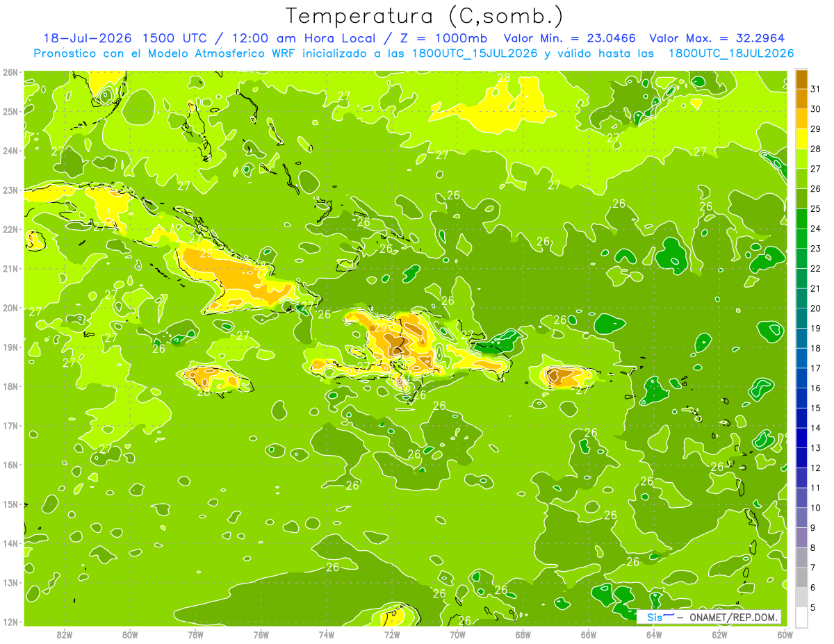Click the '12N' latitude axis label
This screenshot has width=834, height=644.
[x=10, y=622]
